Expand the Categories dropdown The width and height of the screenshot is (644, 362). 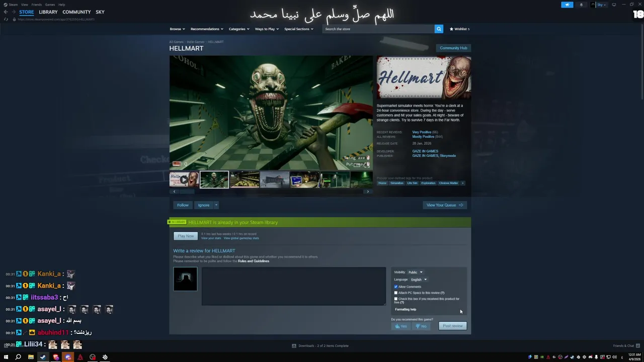[239, 29]
